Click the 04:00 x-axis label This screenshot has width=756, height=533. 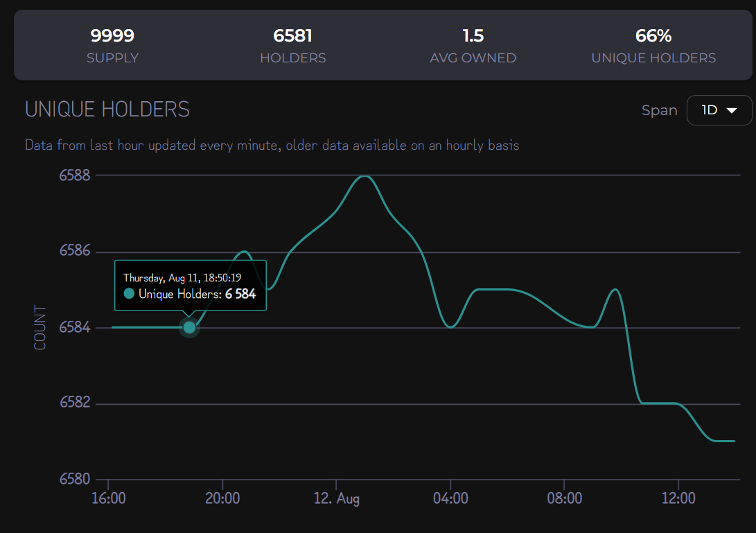[450, 498]
